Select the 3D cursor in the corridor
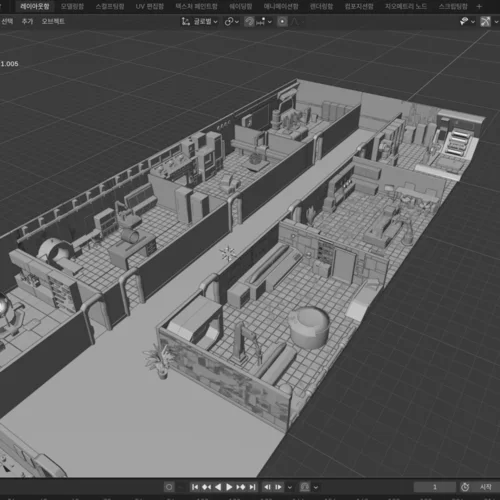The height and width of the screenshot is (500, 500). tap(228, 253)
